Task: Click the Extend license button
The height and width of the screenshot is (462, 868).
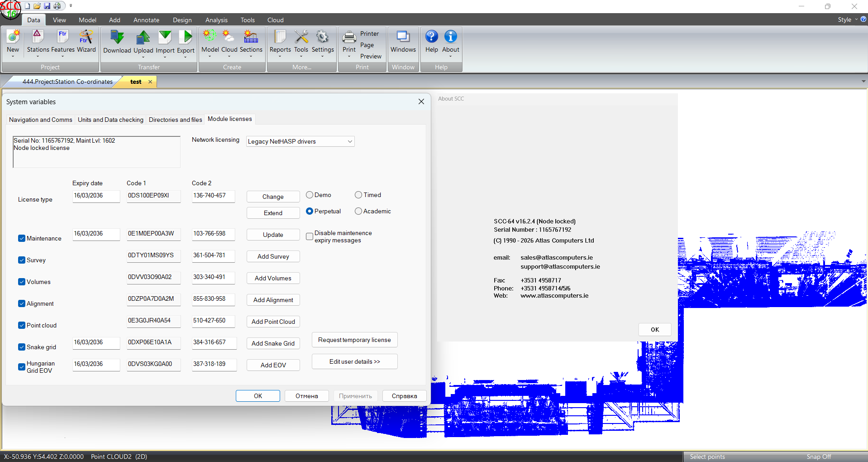Action: coord(273,213)
